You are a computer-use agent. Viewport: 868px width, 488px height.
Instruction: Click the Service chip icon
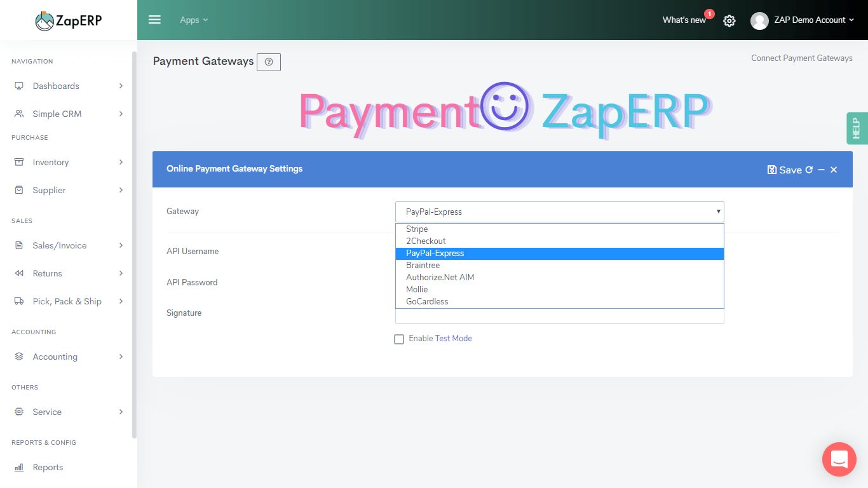(x=19, y=412)
